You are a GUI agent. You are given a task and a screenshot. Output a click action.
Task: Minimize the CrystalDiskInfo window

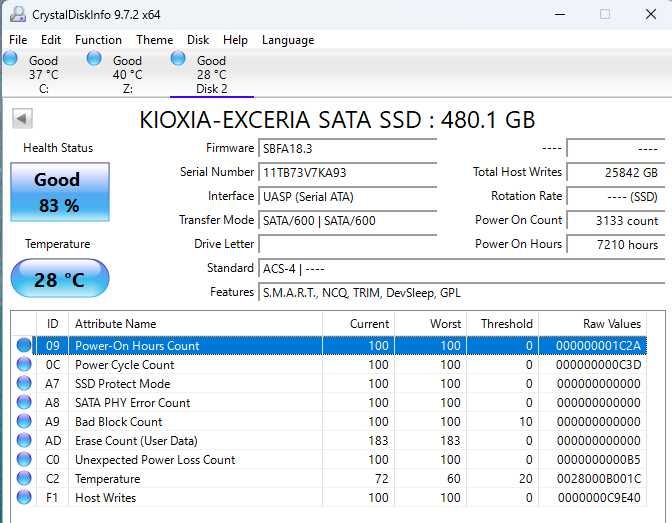point(560,14)
